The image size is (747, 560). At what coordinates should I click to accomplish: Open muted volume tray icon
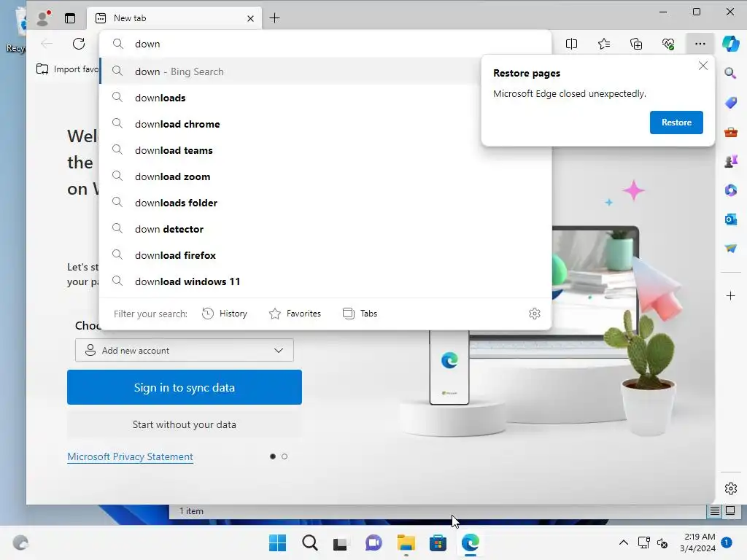(x=662, y=542)
